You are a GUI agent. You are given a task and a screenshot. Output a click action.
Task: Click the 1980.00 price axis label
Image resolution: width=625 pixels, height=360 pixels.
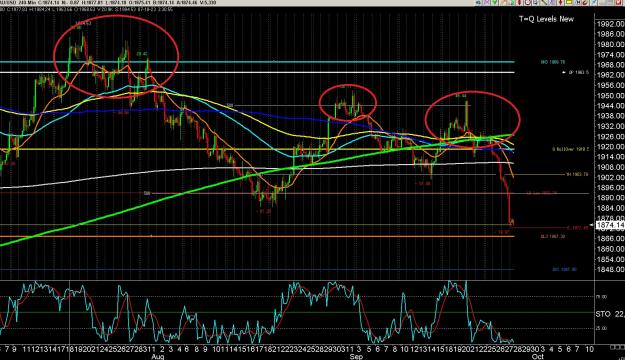click(610, 44)
